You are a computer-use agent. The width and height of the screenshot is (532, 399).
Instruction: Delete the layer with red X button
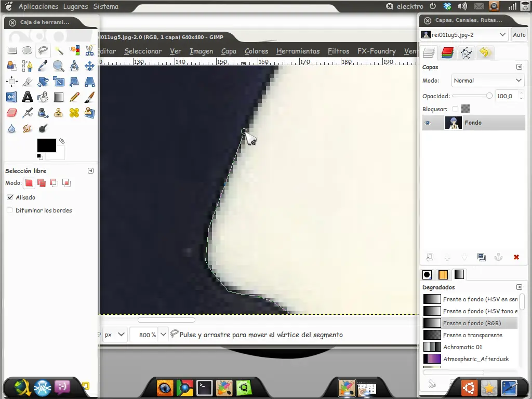click(x=516, y=257)
